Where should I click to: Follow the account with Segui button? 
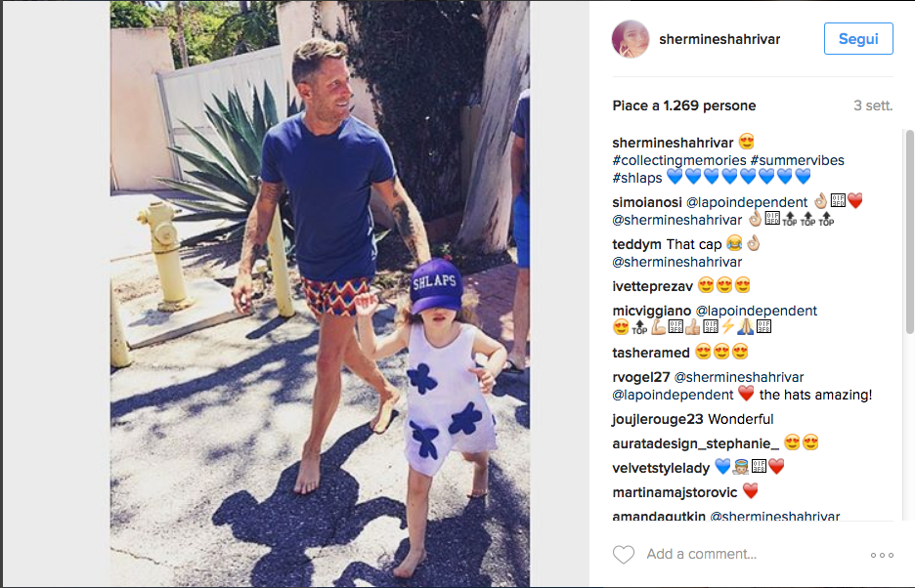(x=858, y=38)
